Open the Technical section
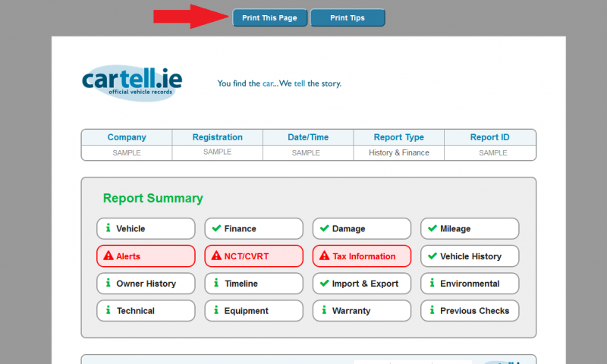This screenshot has width=607, height=364. pos(146,311)
